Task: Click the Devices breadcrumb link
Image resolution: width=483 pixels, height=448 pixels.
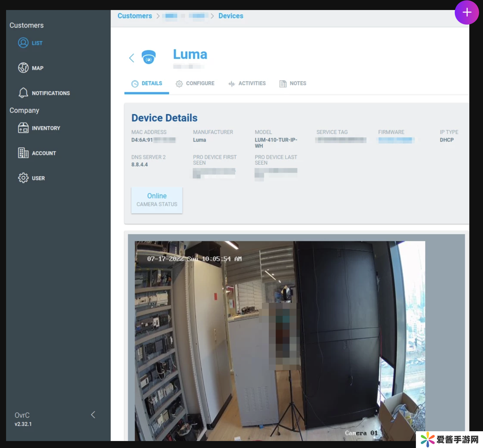Action: pyautogui.click(x=231, y=16)
